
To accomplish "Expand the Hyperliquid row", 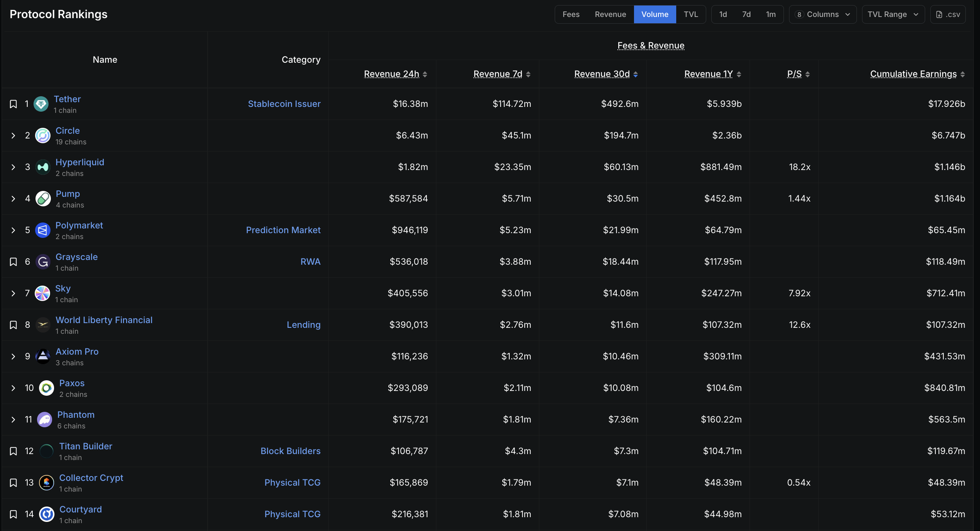I will (x=13, y=167).
